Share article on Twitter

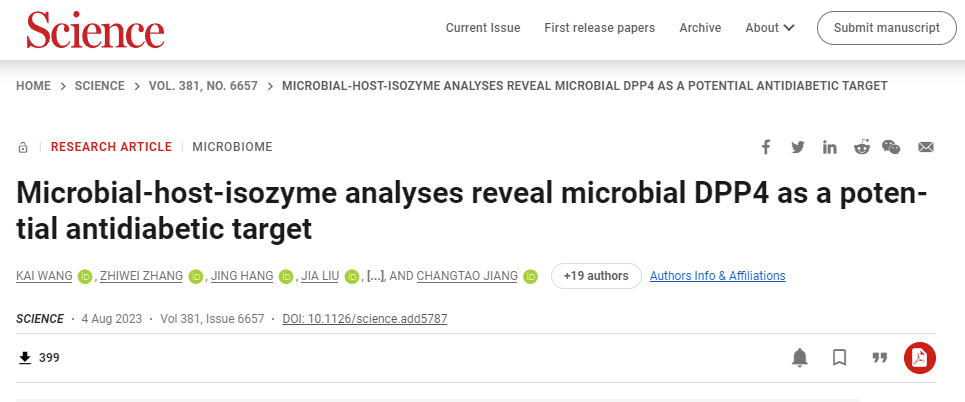798,147
